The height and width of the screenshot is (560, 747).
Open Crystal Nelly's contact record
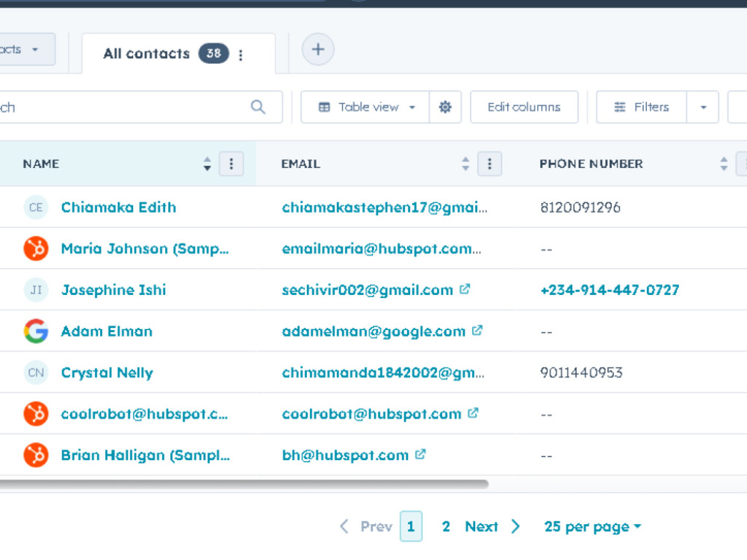[107, 373]
